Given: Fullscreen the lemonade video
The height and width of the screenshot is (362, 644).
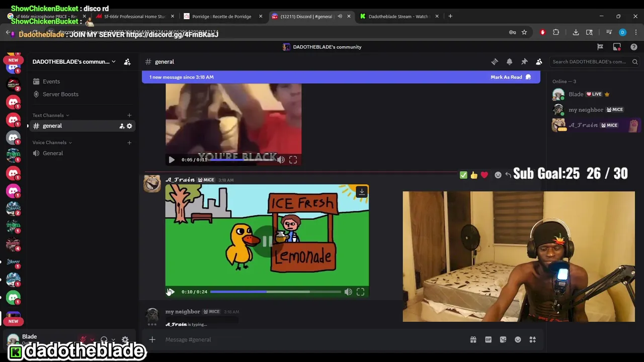Looking at the screenshot, I should 360,292.
